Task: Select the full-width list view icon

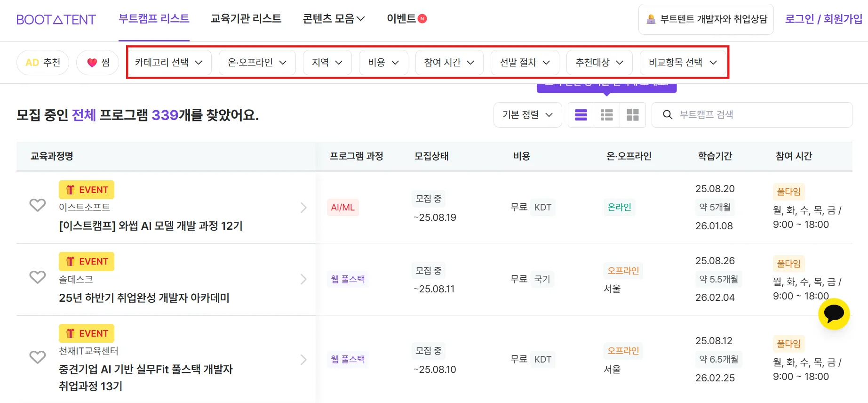Action: [581, 115]
